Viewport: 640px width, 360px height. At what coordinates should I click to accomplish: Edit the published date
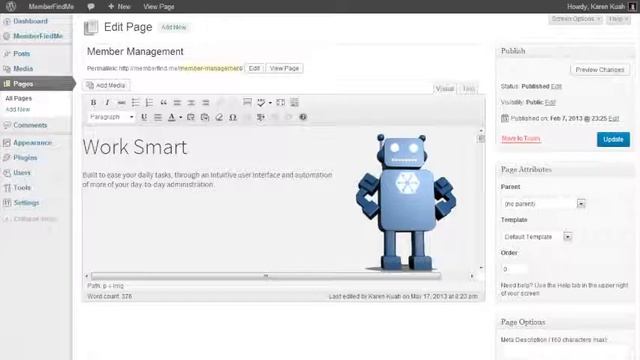[x=614, y=118]
